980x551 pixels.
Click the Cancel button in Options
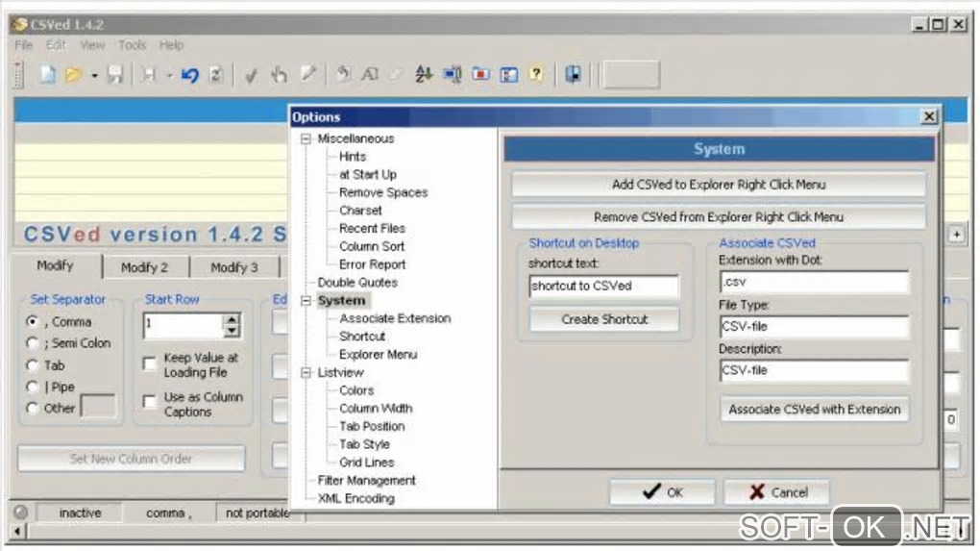[x=777, y=492]
